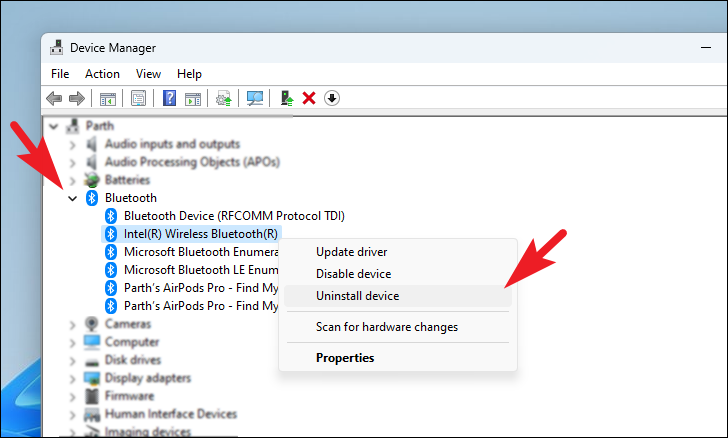This screenshot has width=728, height=438.
Task: Click the Bluetooth category icon
Action: [92, 198]
